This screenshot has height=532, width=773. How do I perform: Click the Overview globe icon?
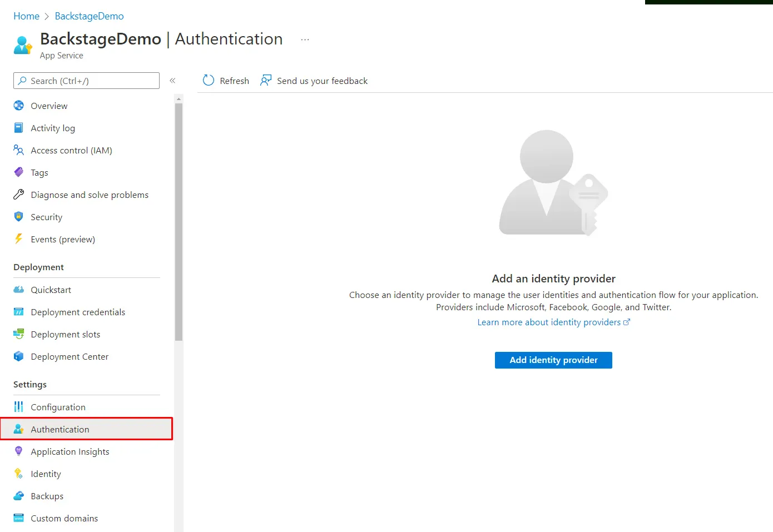(x=19, y=106)
